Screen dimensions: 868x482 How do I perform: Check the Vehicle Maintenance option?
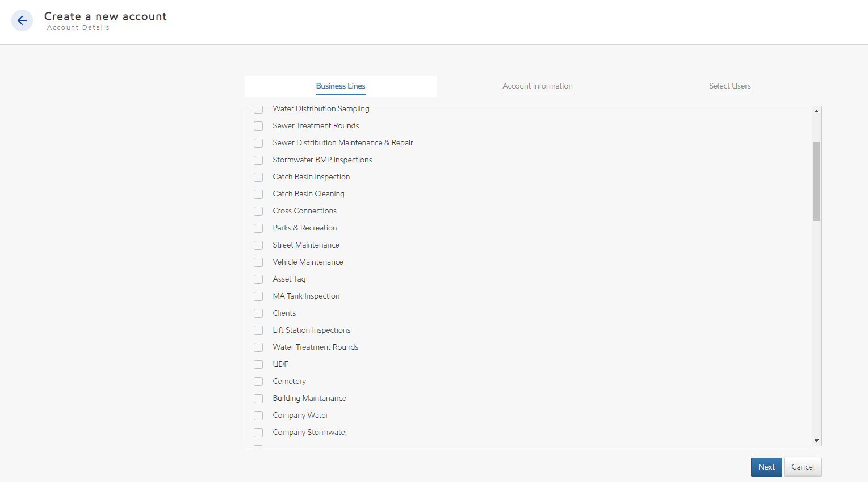tap(258, 262)
